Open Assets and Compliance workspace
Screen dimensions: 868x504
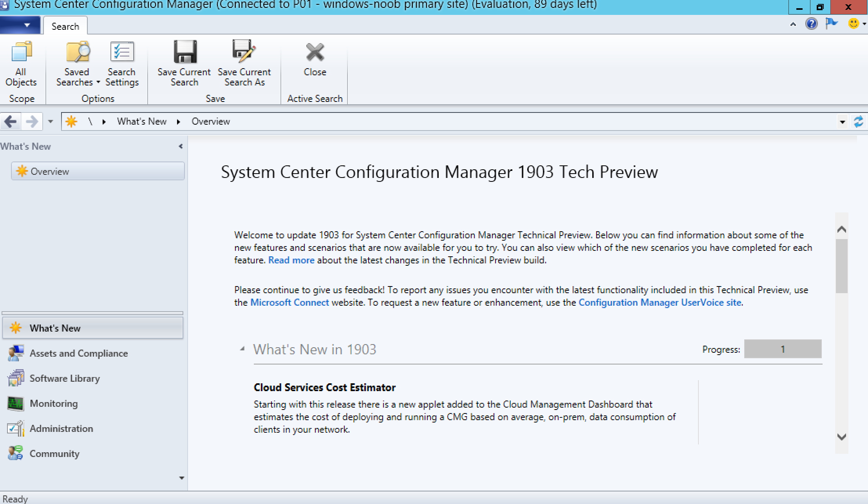click(x=93, y=353)
